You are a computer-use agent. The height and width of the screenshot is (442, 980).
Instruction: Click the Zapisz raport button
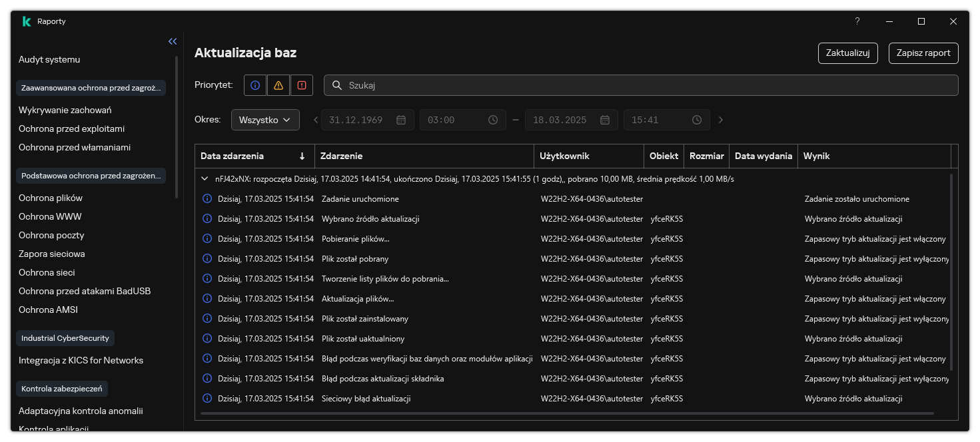[x=923, y=53]
